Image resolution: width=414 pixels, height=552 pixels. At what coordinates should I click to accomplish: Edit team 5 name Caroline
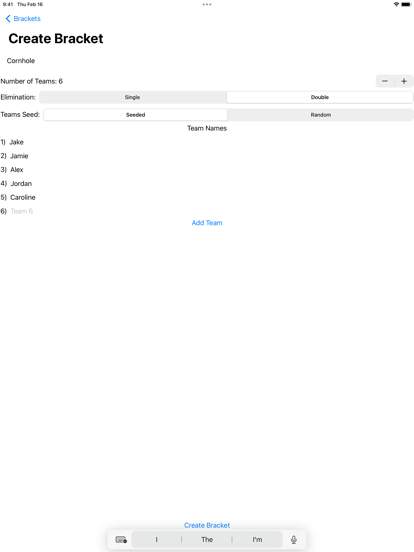[x=23, y=197]
